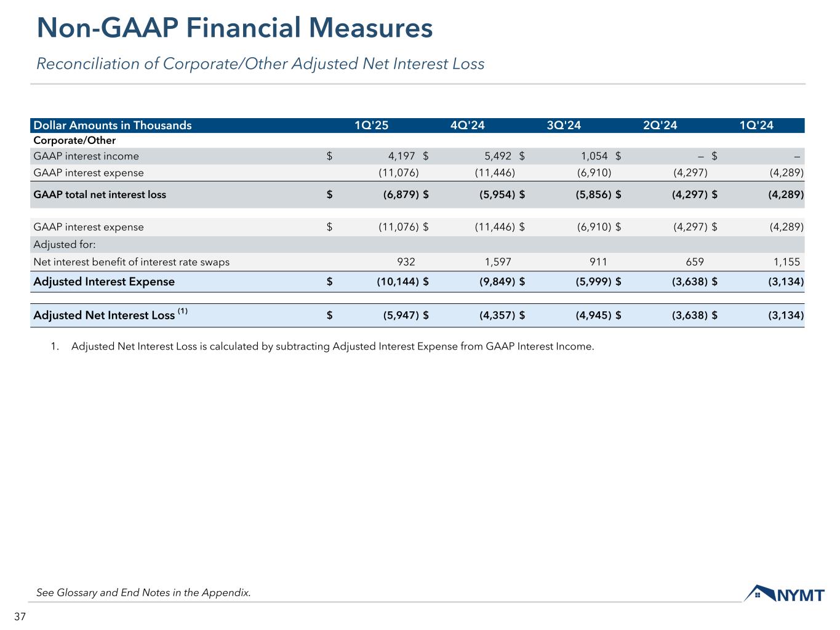
Task: Click footnote 1 explanation text
Action: coord(332,346)
